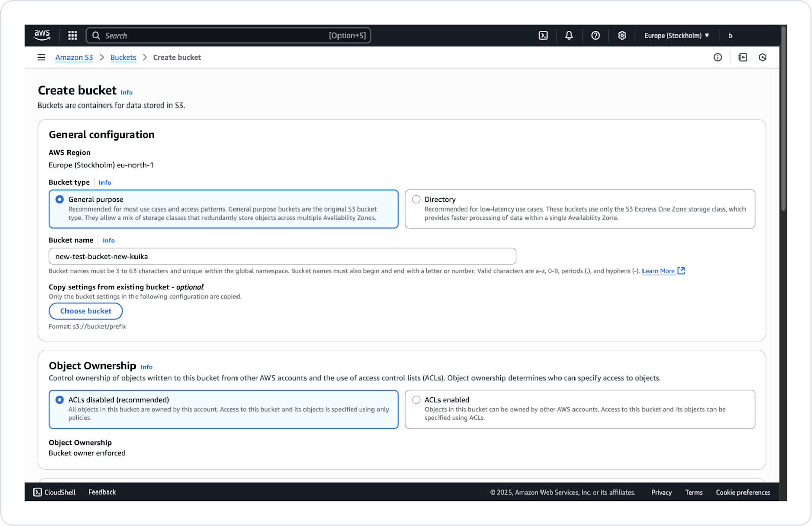
Task: Click the Bucket owner enforced text
Action: coord(87,453)
